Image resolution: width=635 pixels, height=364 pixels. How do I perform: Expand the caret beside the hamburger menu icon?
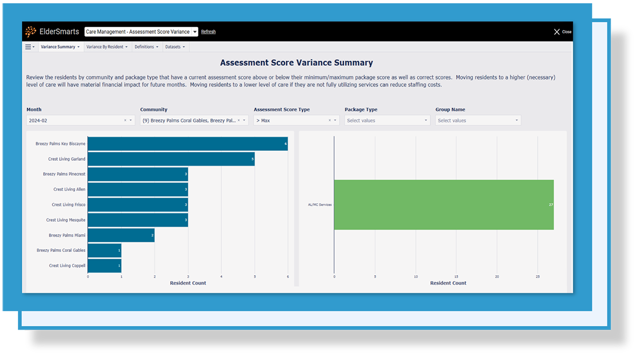tap(35, 47)
